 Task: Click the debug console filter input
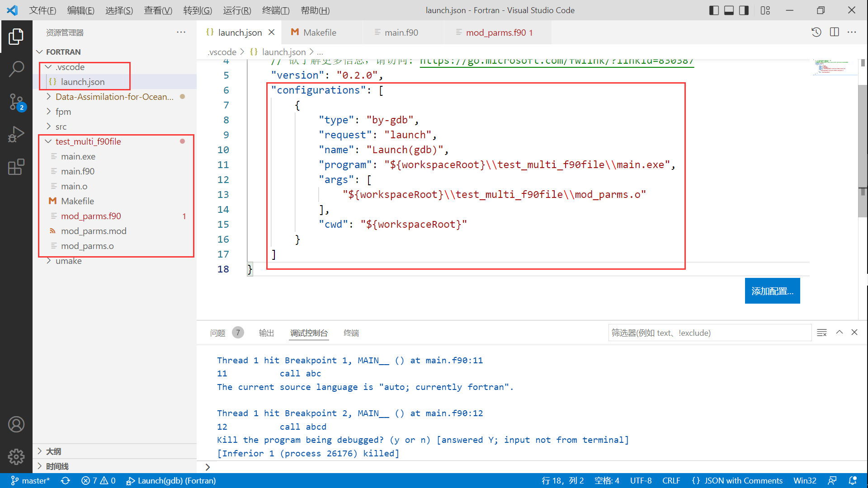point(709,333)
